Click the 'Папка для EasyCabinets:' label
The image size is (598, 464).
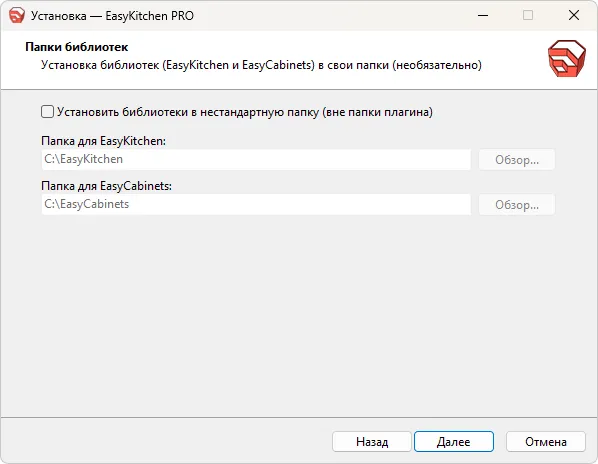point(106,186)
